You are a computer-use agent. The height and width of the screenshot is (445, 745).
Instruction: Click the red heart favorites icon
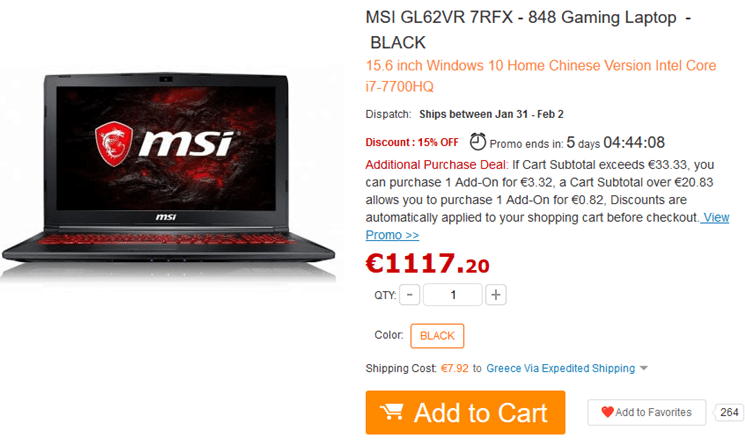pos(607,412)
